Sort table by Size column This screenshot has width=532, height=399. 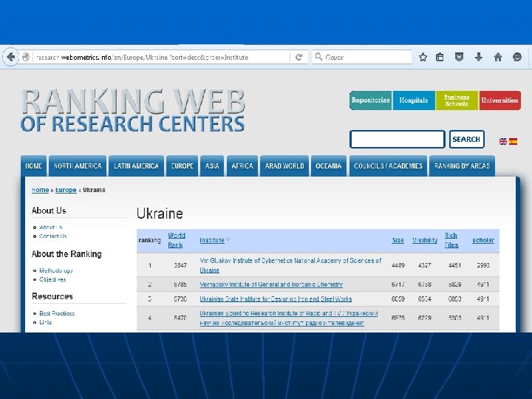pos(398,240)
